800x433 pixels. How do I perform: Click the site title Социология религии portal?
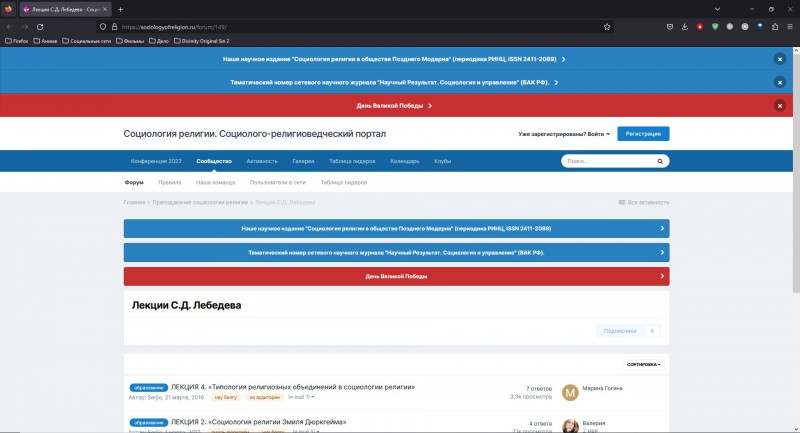click(x=255, y=134)
